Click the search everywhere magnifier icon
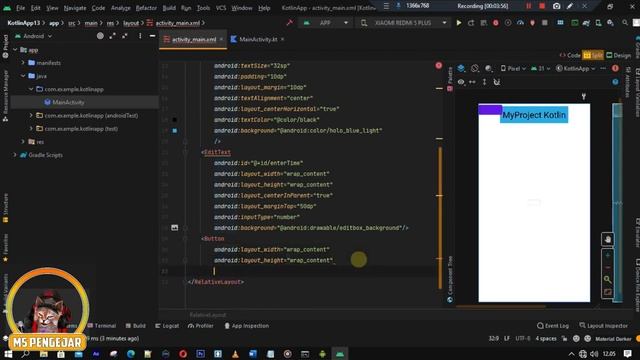The image size is (640, 360). coord(625,23)
